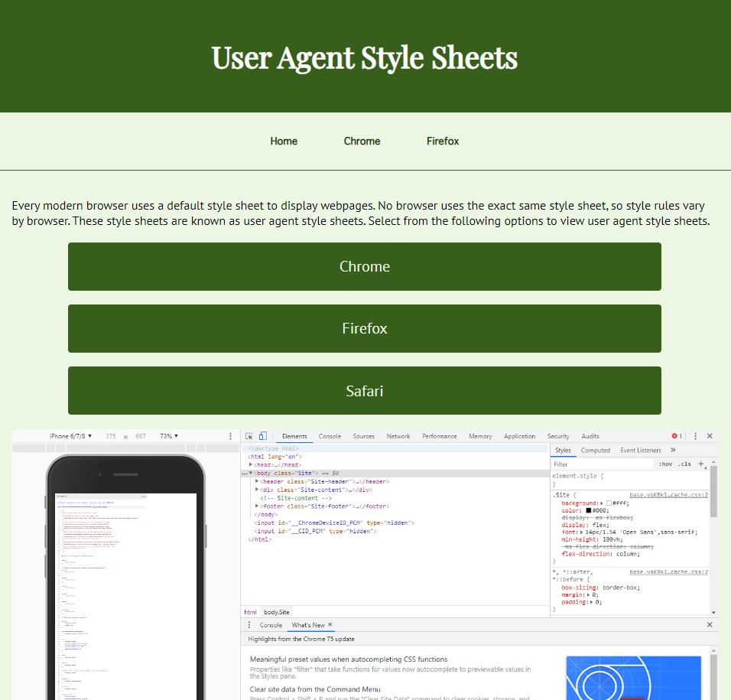Toggle the :hov element state panel
Screen dimensions: 731x700
coord(665,464)
